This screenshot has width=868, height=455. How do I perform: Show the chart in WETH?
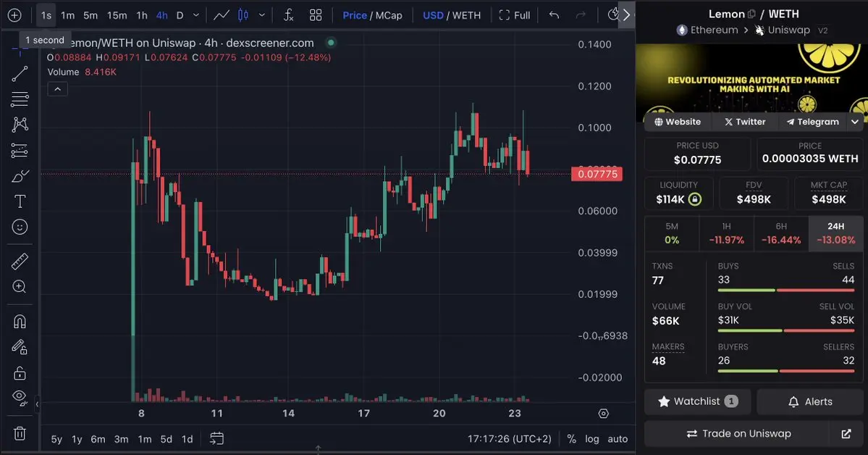click(x=467, y=15)
